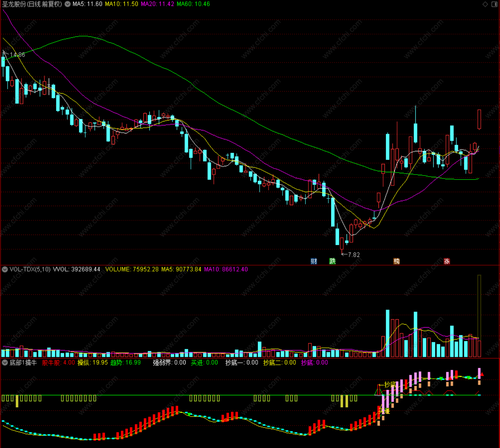Click the 股牛股: 4.00 value
500x448 pixels.
click(58, 362)
